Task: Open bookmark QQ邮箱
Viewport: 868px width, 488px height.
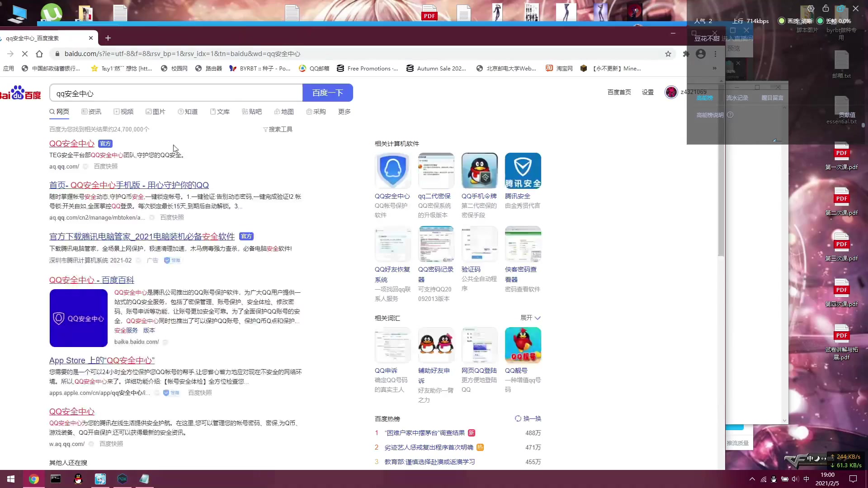Action: pyautogui.click(x=314, y=69)
